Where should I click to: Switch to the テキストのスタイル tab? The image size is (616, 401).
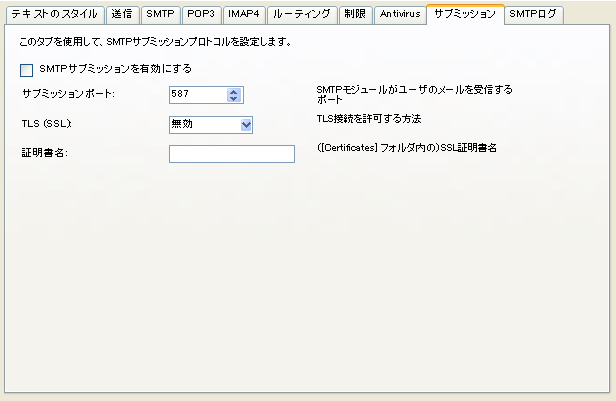(x=53, y=15)
